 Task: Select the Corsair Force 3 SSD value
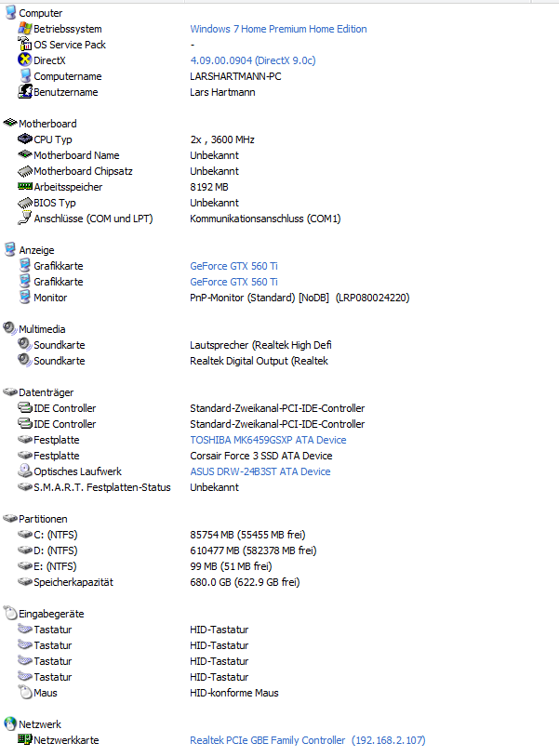[261, 456]
